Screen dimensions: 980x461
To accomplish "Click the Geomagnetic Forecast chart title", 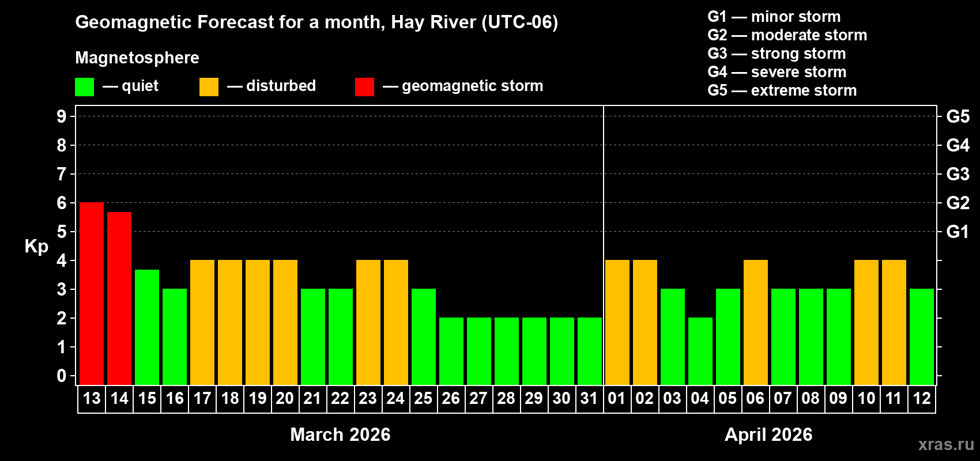I will pos(316,22).
